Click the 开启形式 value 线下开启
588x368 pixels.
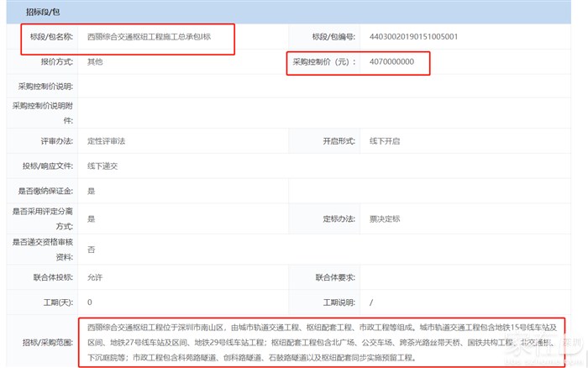coord(385,141)
